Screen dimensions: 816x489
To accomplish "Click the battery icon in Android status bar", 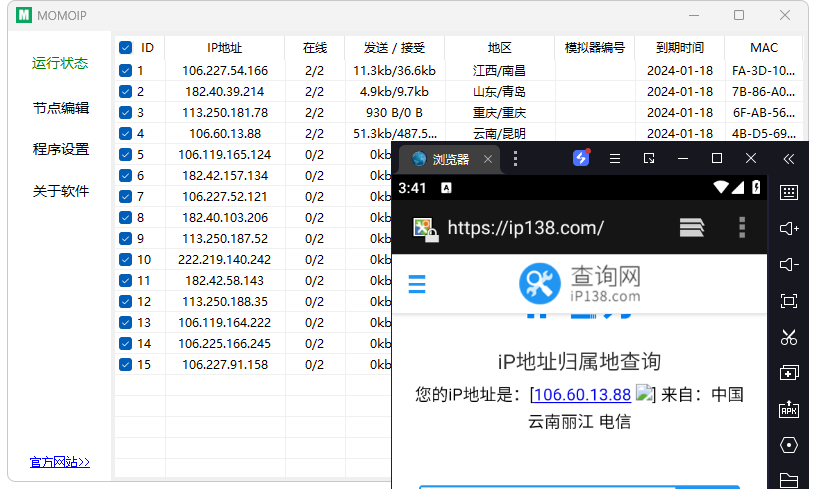I will click(x=756, y=187).
